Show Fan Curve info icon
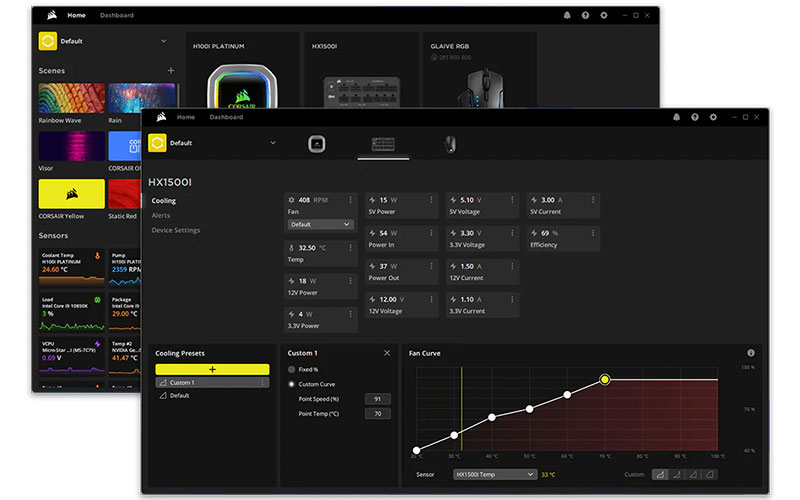This screenshot has height=500, width=800. [x=751, y=353]
